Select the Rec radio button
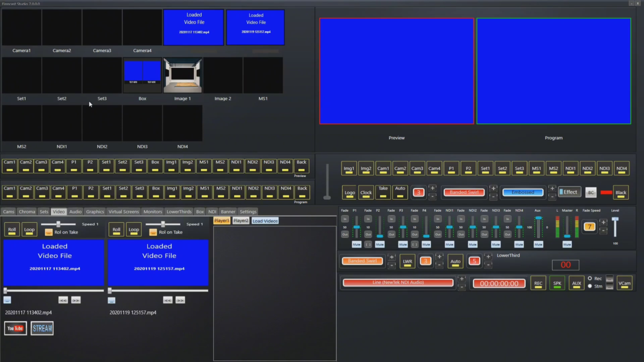The image size is (644, 362). tap(590, 279)
